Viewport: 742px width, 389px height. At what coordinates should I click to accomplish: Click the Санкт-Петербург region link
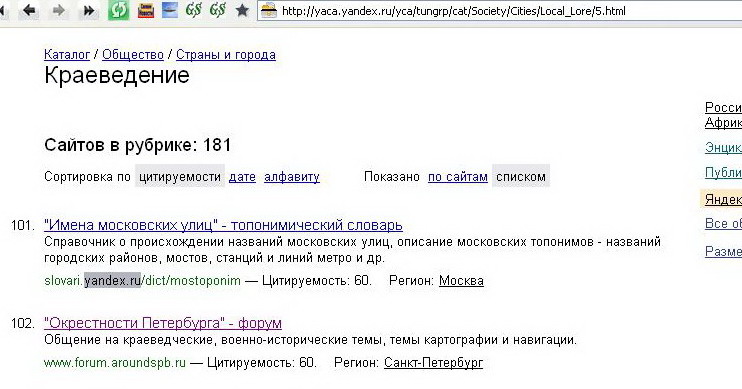[433, 363]
